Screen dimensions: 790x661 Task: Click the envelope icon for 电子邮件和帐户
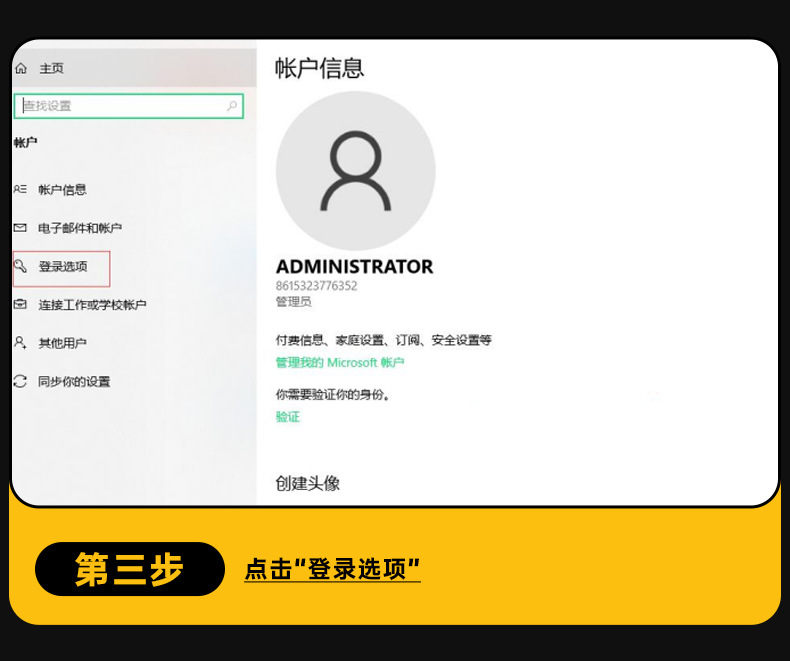pyautogui.click(x=20, y=228)
